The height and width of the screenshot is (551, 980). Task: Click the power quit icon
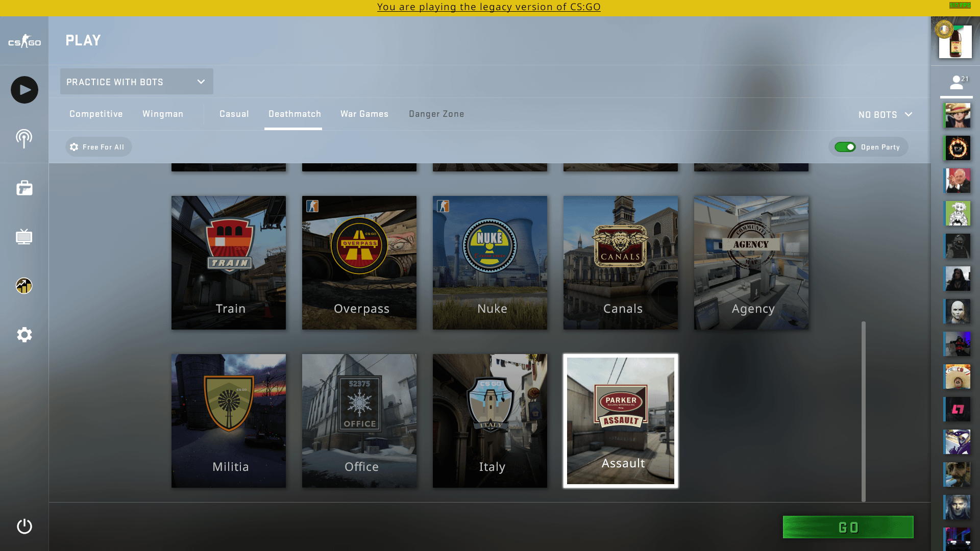(x=24, y=526)
